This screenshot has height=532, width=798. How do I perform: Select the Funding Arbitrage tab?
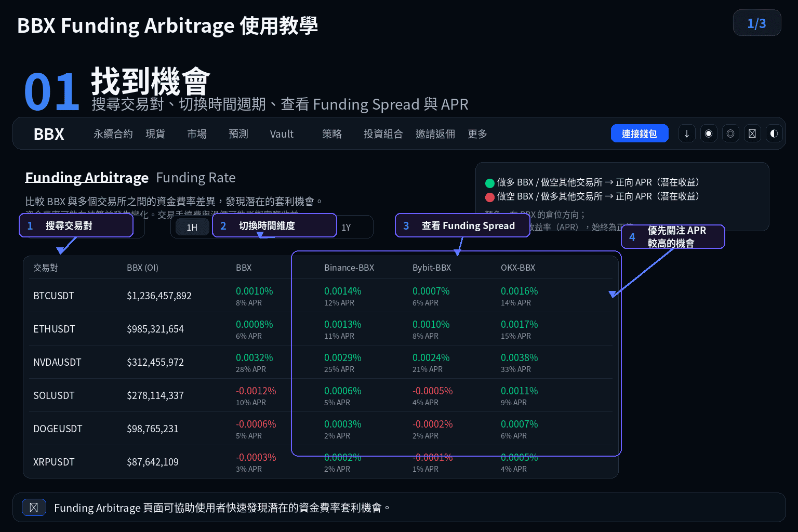pyautogui.click(x=87, y=178)
